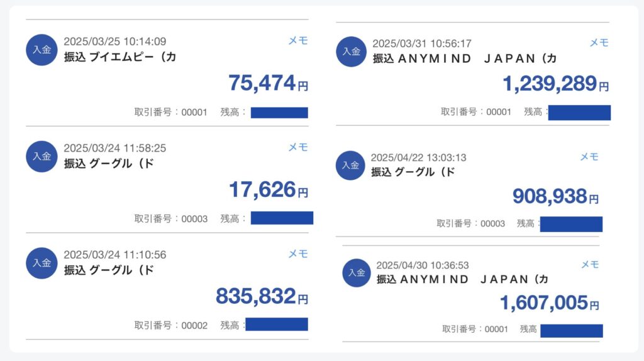This screenshot has width=644, height=361.
Task: Click the masked balance under 1,239,289円
Action: click(579, 113)
